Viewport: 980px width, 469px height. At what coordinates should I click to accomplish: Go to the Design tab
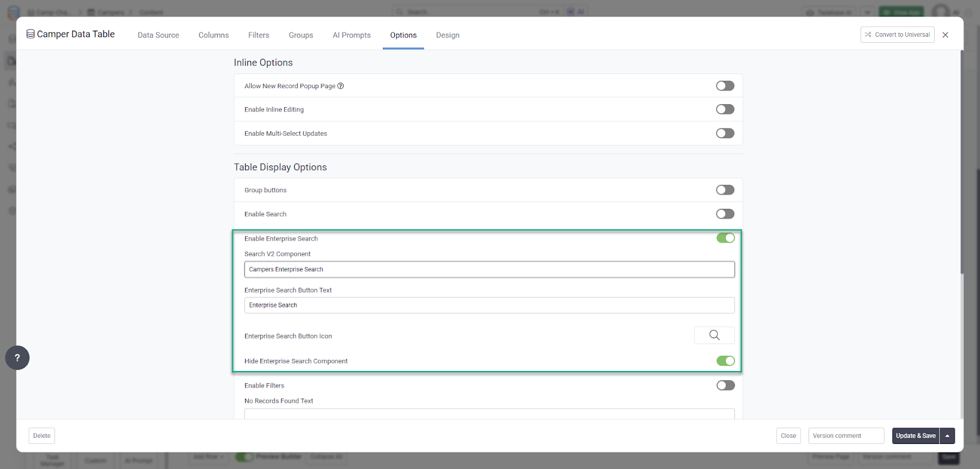click(x=447, y=36)
